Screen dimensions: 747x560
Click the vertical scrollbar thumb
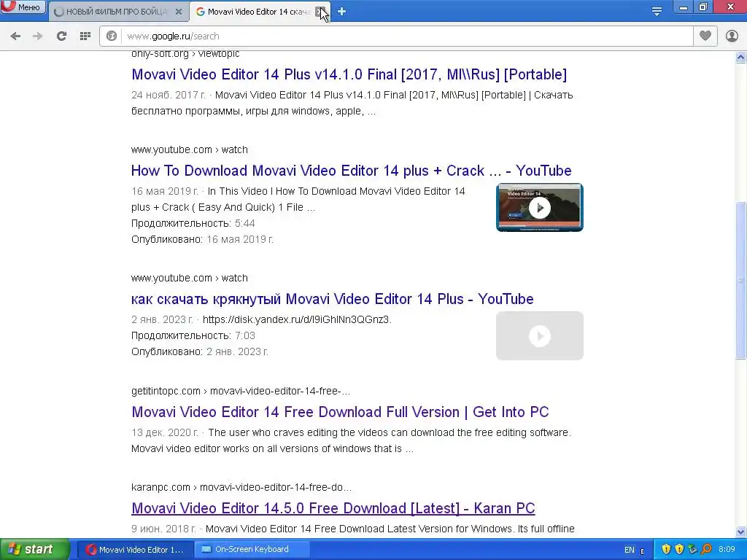tap(741, 281)
